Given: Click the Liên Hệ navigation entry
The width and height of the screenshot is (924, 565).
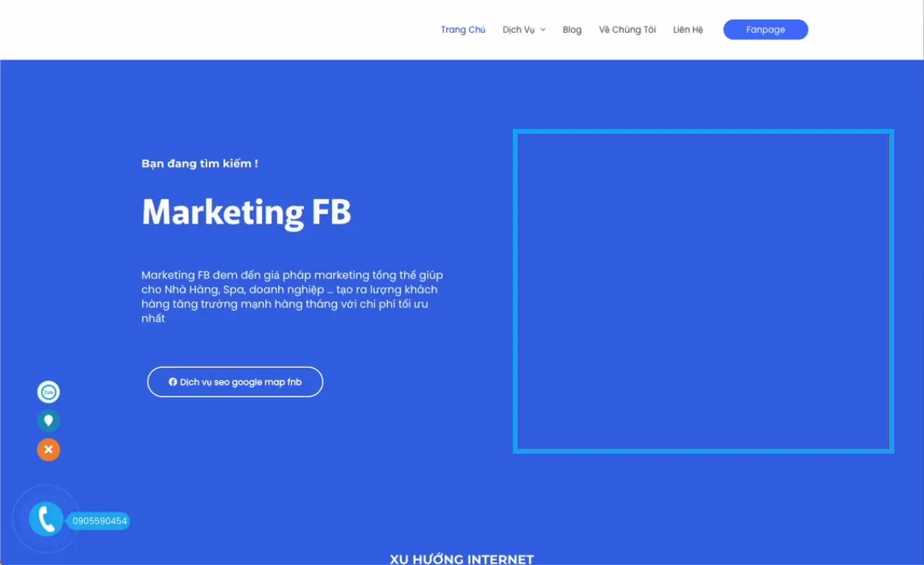Looking at the screenshot, I should [688, 29].
